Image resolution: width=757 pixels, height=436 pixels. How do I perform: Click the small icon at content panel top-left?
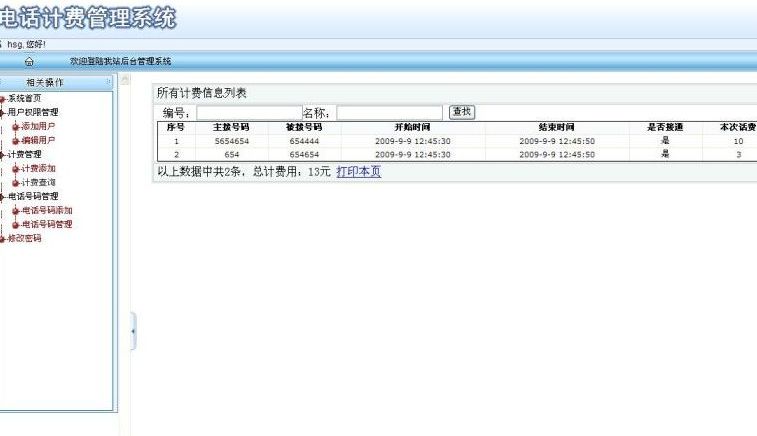[x=125, y=80]
